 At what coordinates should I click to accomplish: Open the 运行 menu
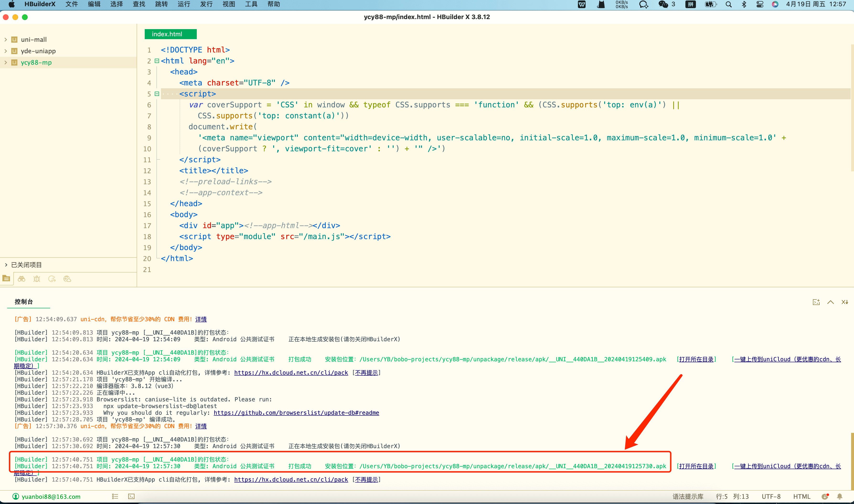click(x=183, y=5)
